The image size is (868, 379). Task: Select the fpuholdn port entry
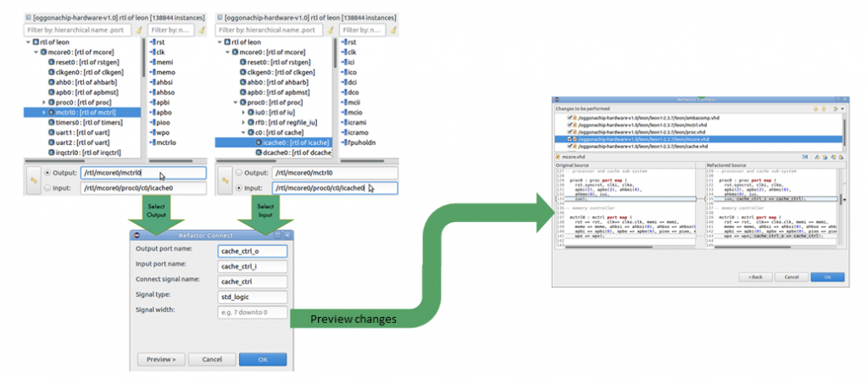(x=359, y=142)
